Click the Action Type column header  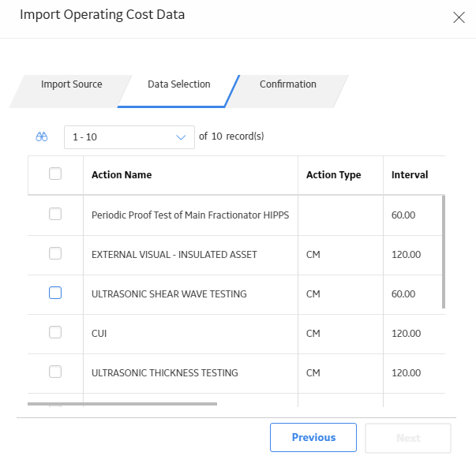(x=333, y=175)
